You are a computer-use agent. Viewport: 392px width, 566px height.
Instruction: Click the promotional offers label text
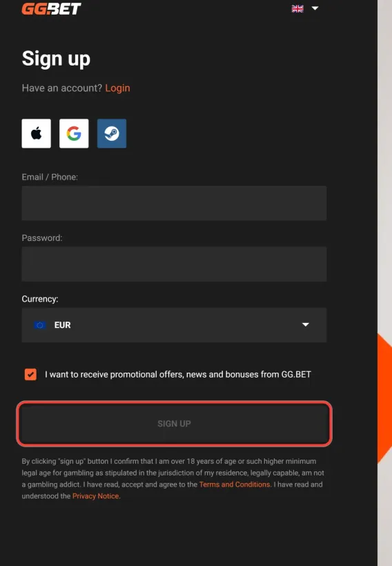point(178,374)
